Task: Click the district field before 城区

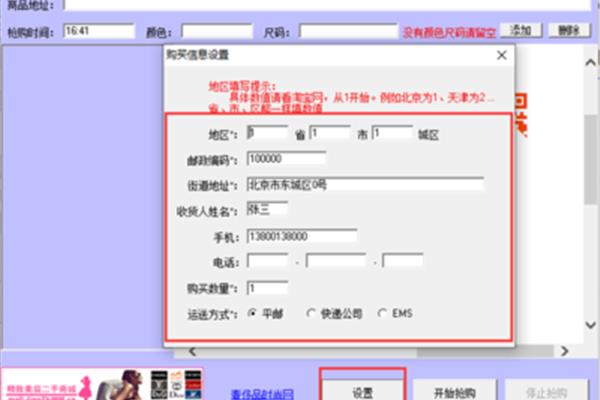Action: 392,133
